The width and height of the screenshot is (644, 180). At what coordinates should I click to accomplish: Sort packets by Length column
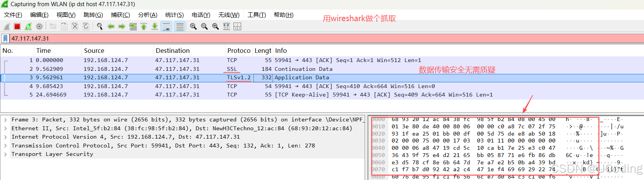263,51
